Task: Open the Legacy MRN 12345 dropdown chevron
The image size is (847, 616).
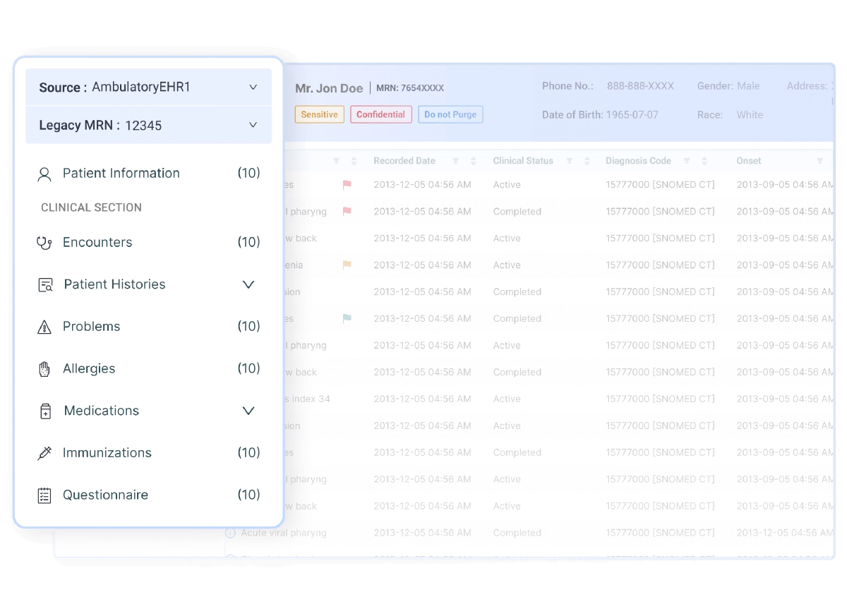Action: [x=253, y=125]
